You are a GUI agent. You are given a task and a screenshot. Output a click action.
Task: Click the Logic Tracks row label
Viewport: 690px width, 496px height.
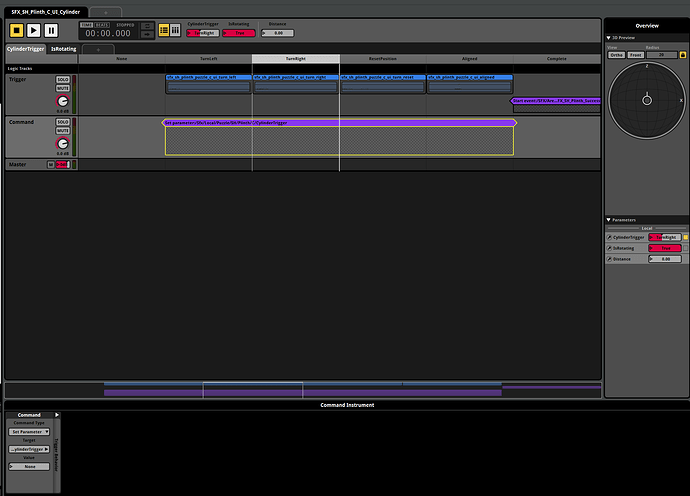pyautogui.click(x=20, y=69)
